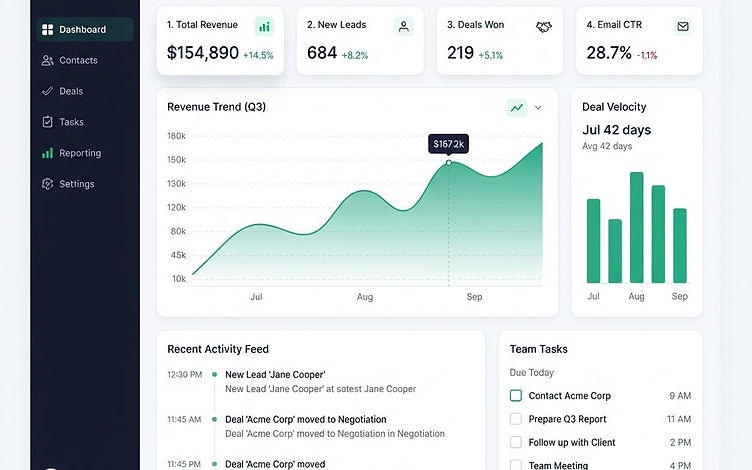Click the 'Aug' label on Revenue Trend axis
752x470 pixels.
pos(365,297)
